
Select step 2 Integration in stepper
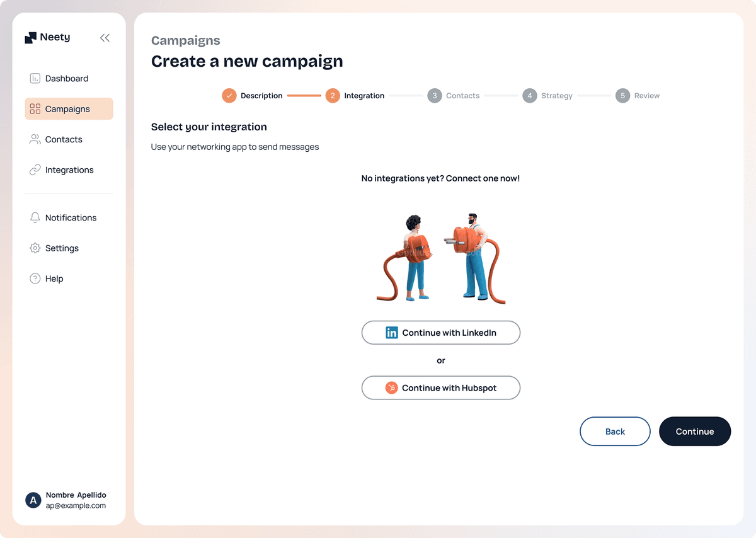coord(355,96)
